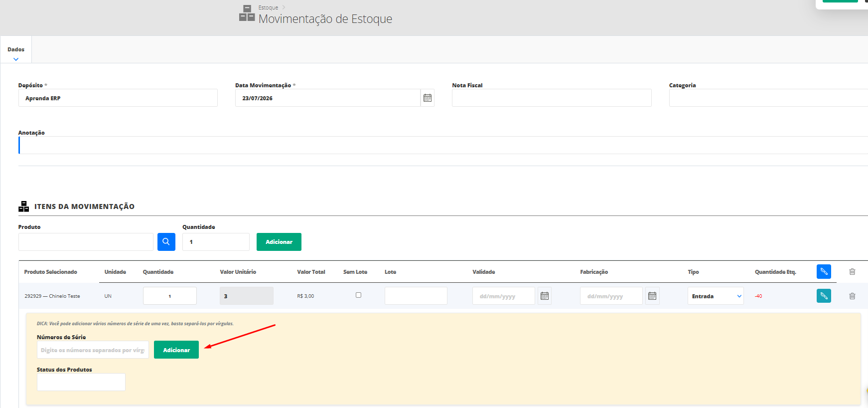Click the Números de Série input field
Image resolution: width=868 pixels, height=408 pixels.
point(93,350)
